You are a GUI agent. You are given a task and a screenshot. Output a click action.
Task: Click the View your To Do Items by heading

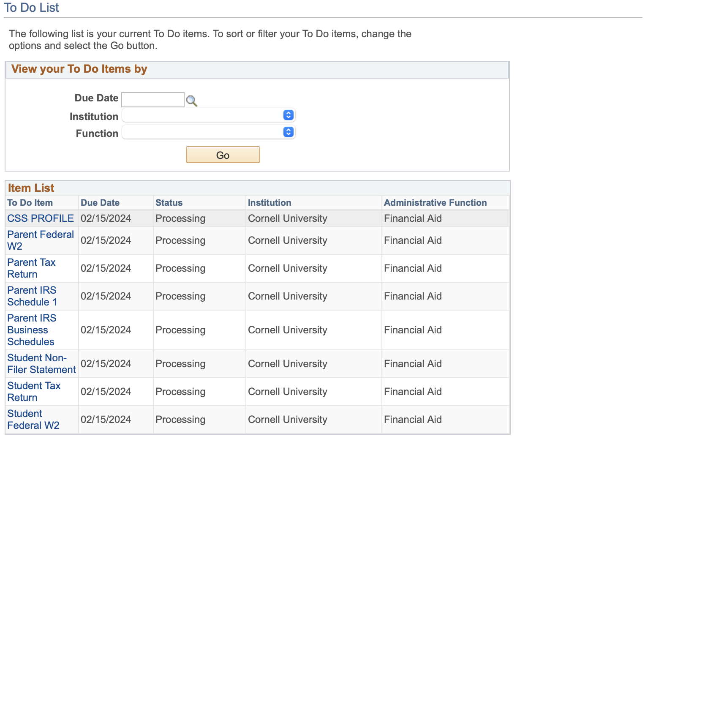[79, 69]
